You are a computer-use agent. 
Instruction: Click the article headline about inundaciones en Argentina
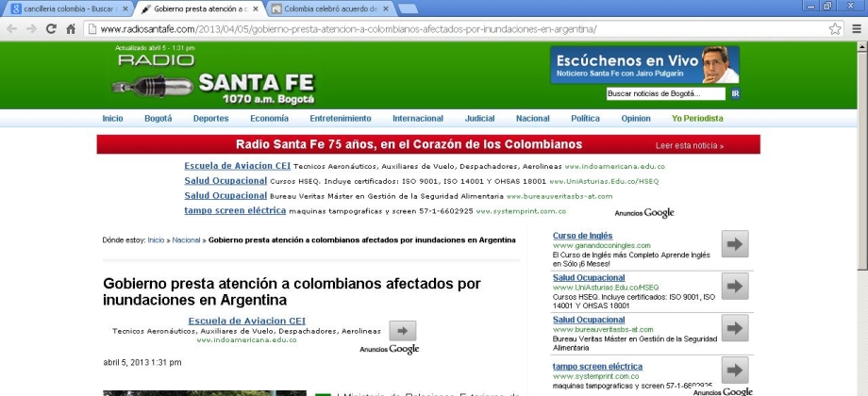(x=292, y=291)
